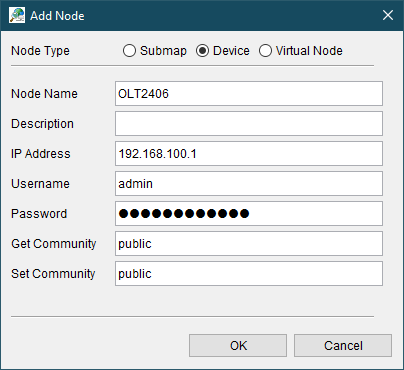Screen dimensions: 404x370
Task: Click the masked Password field
Action: coord(249,214)
